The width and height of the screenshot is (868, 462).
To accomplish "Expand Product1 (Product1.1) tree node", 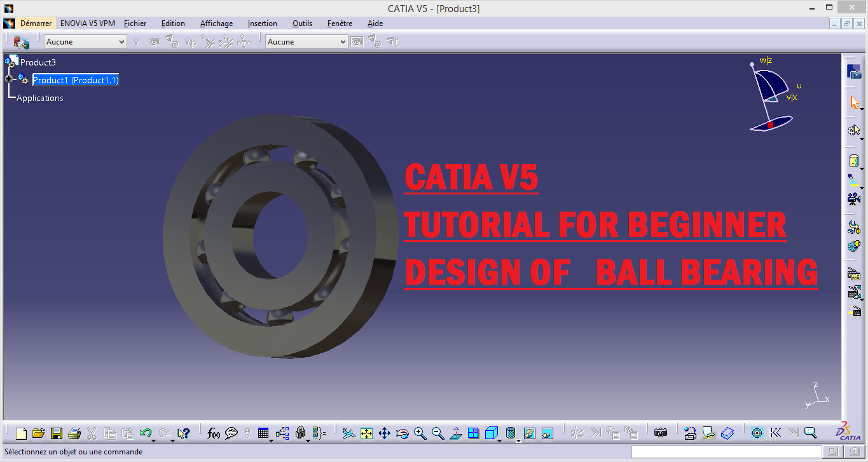I will coord(9,79).
